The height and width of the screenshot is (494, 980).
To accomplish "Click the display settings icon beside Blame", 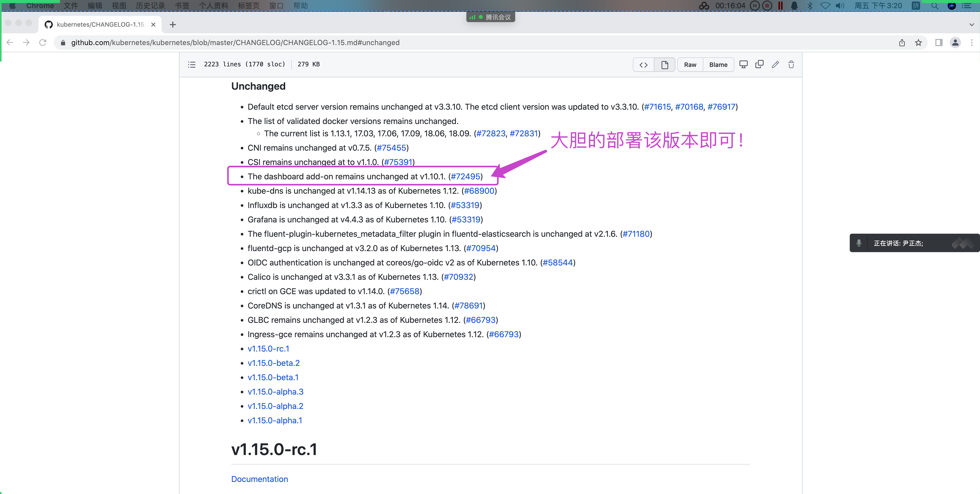I will (743, 64).
